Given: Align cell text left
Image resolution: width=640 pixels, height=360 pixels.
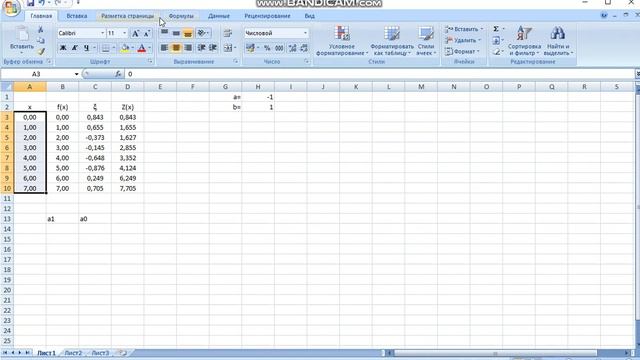Looking at the screenshot, I should click(164, 48).
